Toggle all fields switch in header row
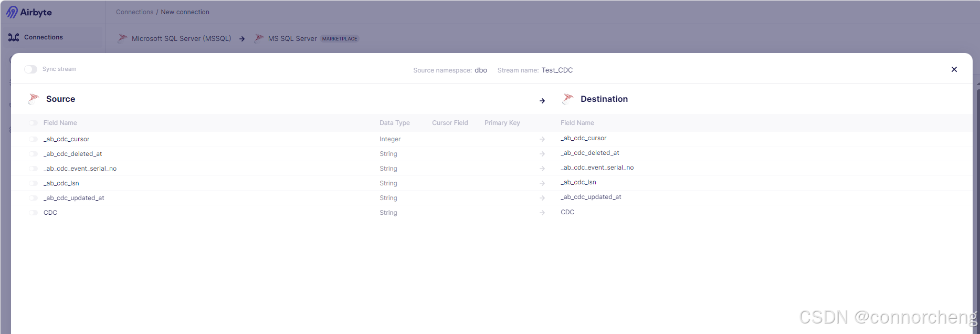 33,123
